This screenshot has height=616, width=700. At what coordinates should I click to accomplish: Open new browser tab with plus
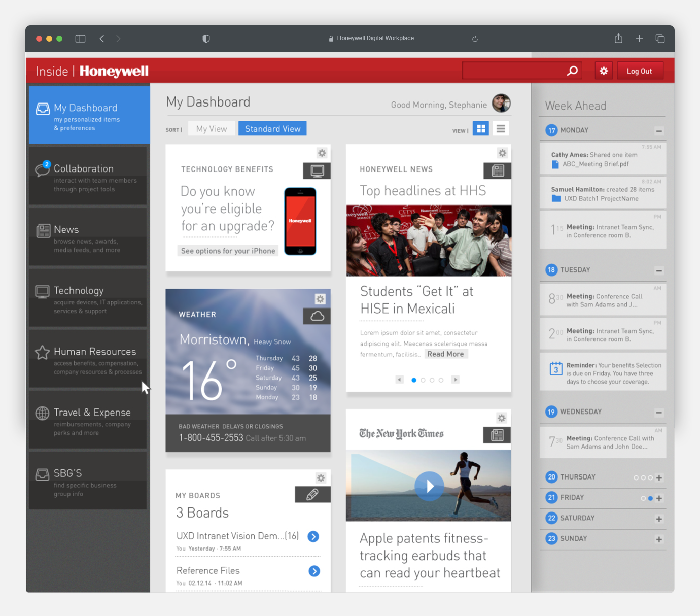[639, 39]
